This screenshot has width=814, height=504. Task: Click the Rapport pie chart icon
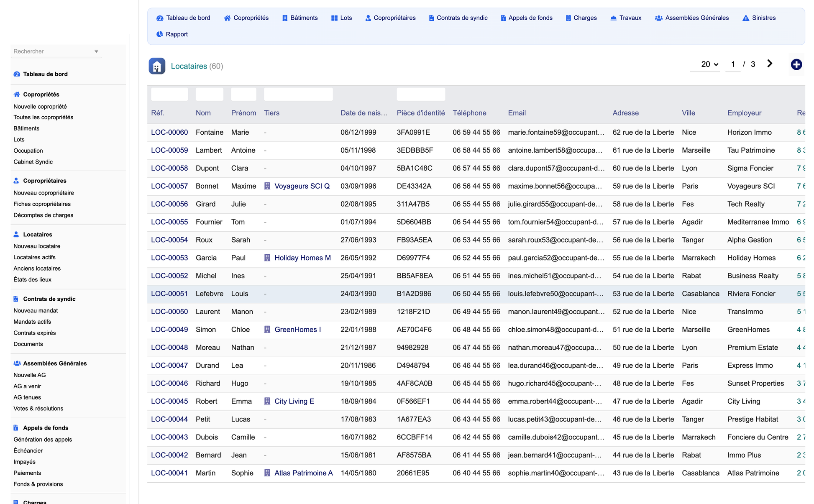(x=160, y=34)
